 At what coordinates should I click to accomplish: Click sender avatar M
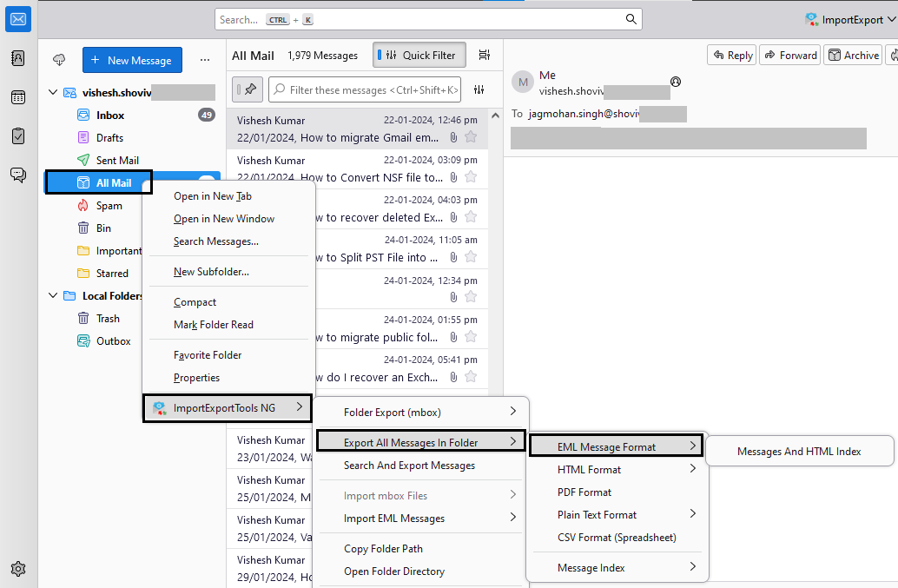tap(523, 83)
